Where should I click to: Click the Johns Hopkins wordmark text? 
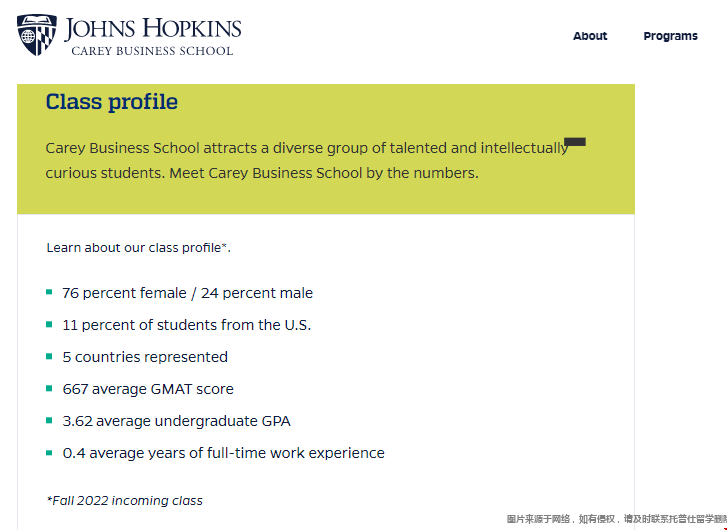pyautogui.click(x=155, y=27)
